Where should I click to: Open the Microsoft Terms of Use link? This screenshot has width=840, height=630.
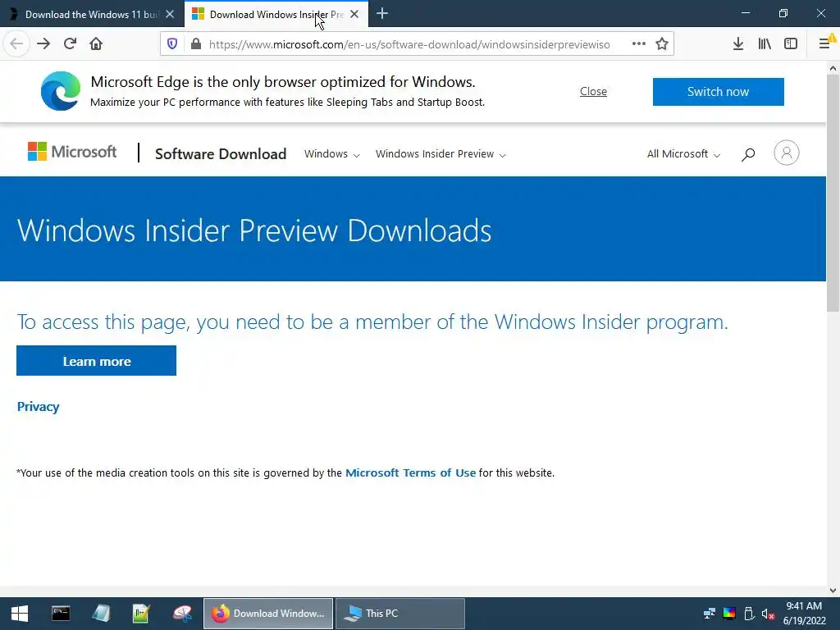tap(410, 472)
